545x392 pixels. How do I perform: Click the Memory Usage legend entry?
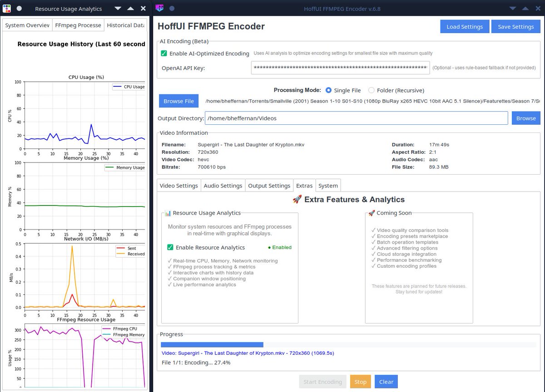[x=125, y=167]
